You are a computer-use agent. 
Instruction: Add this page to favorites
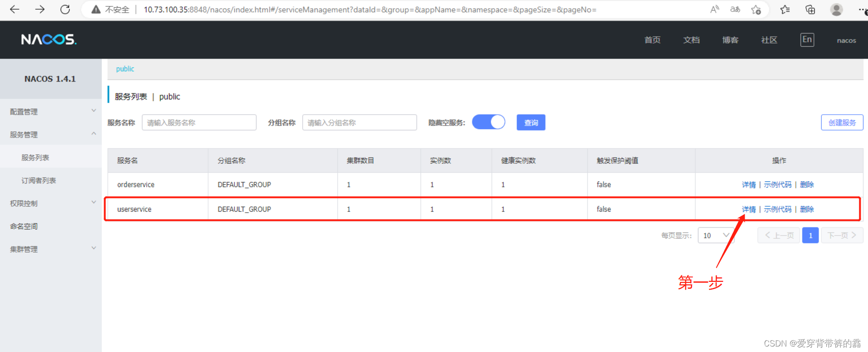click(756, 10)
